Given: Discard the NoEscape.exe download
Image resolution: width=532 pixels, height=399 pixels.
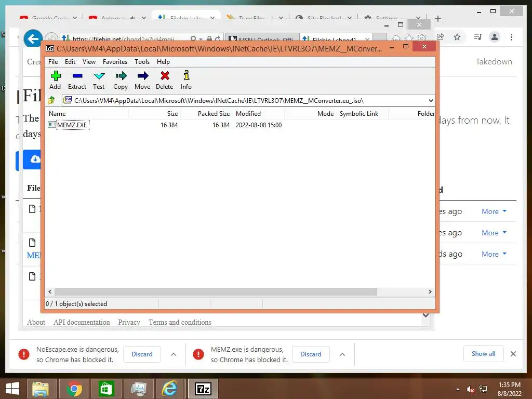Looking at the screenshot, I should point(142,354).
